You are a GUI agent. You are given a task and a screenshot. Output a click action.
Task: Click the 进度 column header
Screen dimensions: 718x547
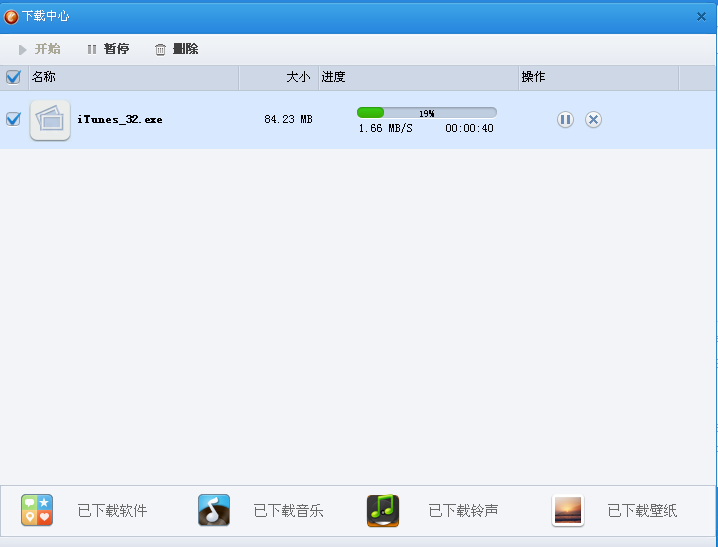tap(419, 77)
